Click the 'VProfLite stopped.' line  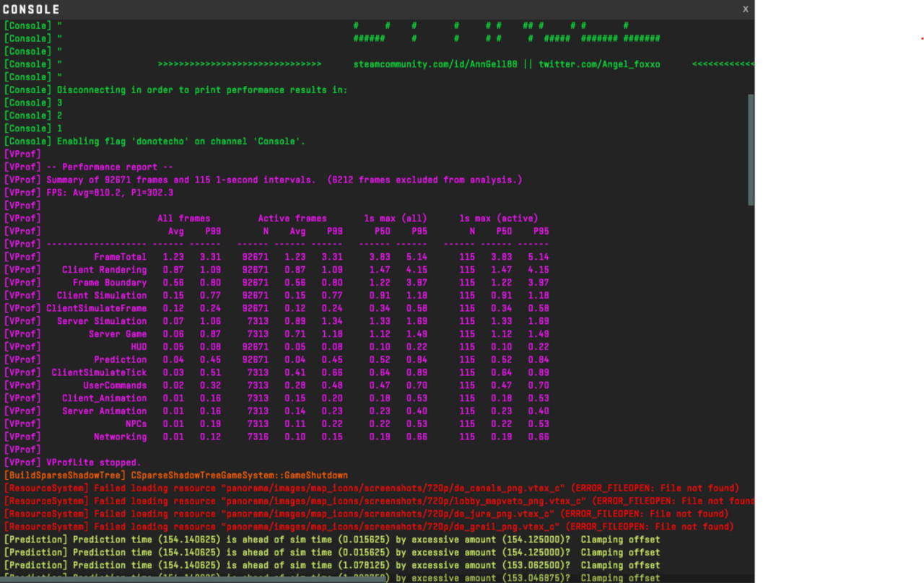coord(73,463)
